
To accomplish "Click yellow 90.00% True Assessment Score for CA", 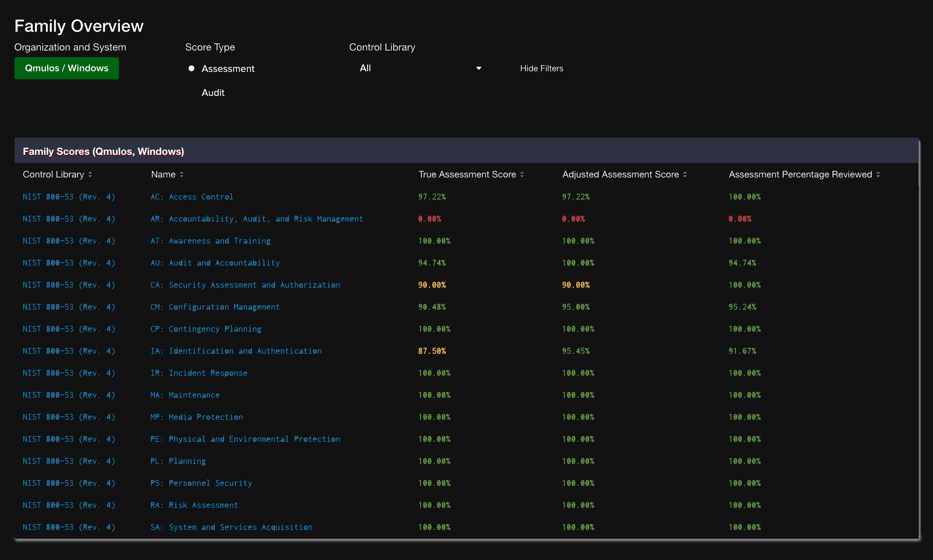I will click(x=432, y=285).
